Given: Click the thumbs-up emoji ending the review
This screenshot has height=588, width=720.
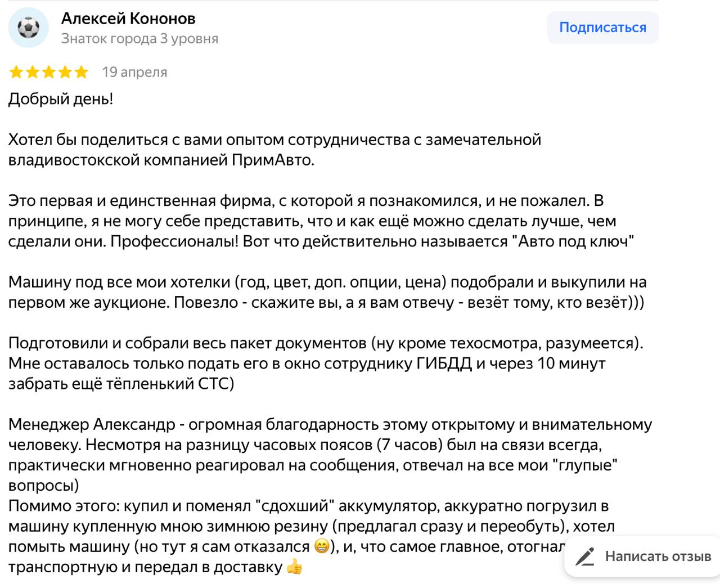Looking at the screenshot, I should pyautogui.click(x=294, y=567).
